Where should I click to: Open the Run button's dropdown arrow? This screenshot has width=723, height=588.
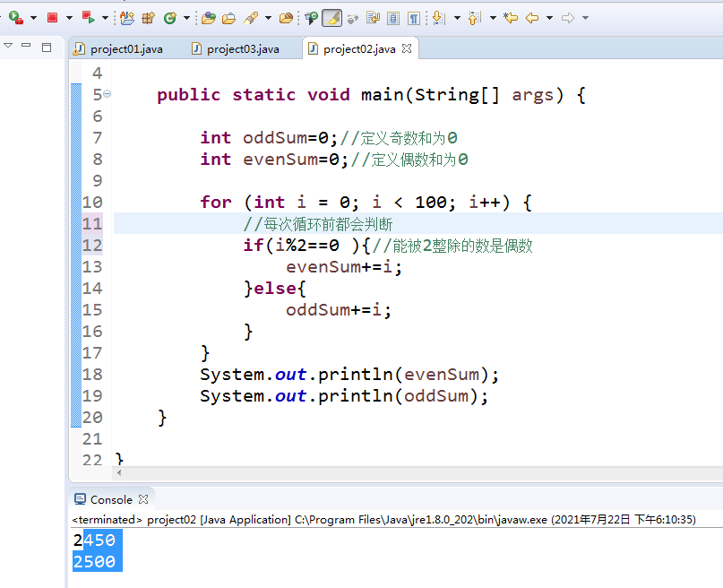[32, 15]
